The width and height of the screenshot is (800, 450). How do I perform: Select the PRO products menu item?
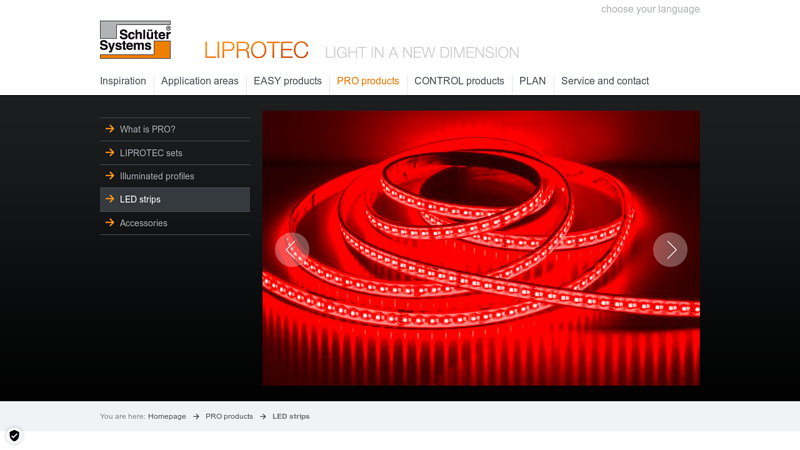coord(368,81)
